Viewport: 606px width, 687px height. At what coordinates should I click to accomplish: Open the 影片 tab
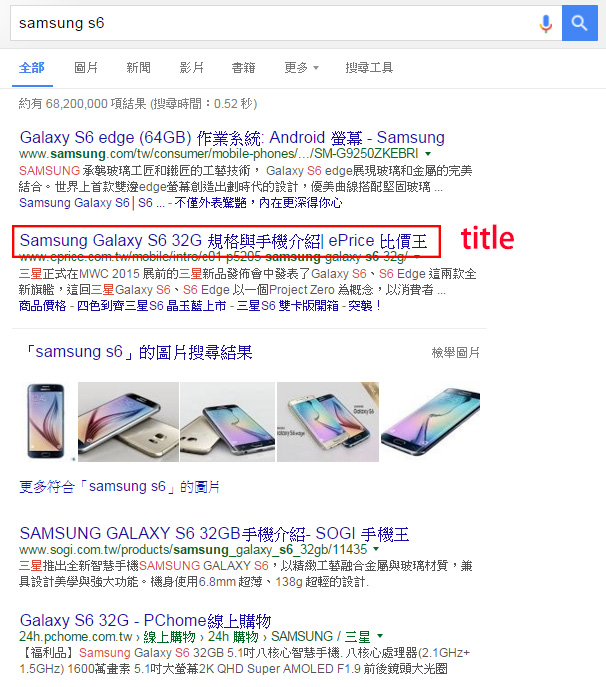191,67
